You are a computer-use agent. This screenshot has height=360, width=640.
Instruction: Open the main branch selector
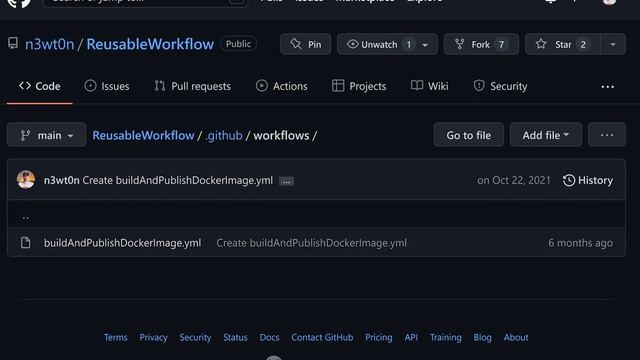click(47, 135)
